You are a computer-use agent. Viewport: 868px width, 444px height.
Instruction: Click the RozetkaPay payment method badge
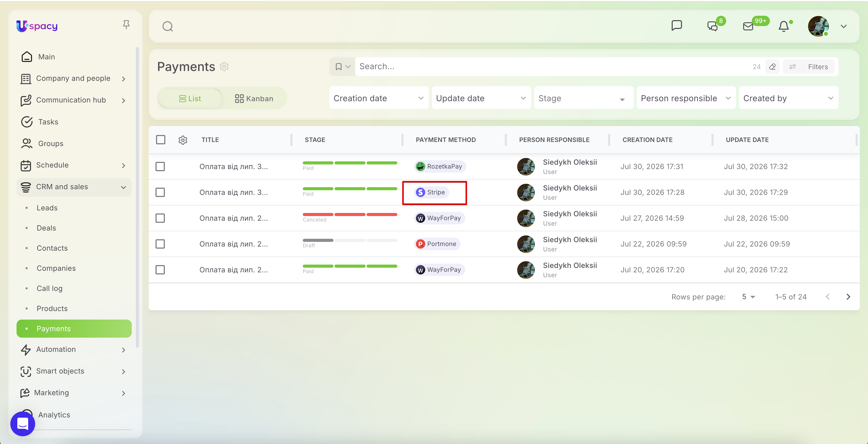coord(440,166)
